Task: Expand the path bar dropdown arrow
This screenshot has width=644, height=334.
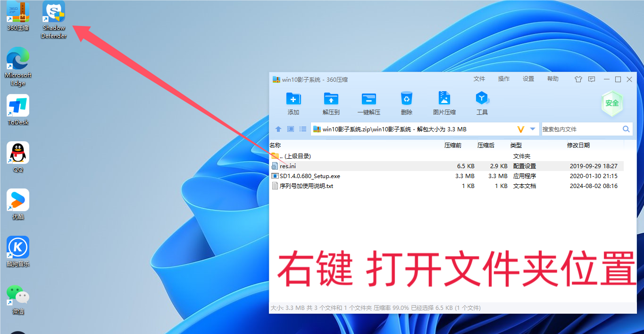Action: click(533, 129)
